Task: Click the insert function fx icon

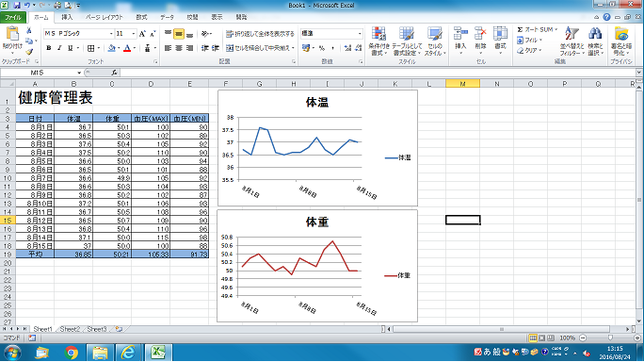Action: point(114,73)
